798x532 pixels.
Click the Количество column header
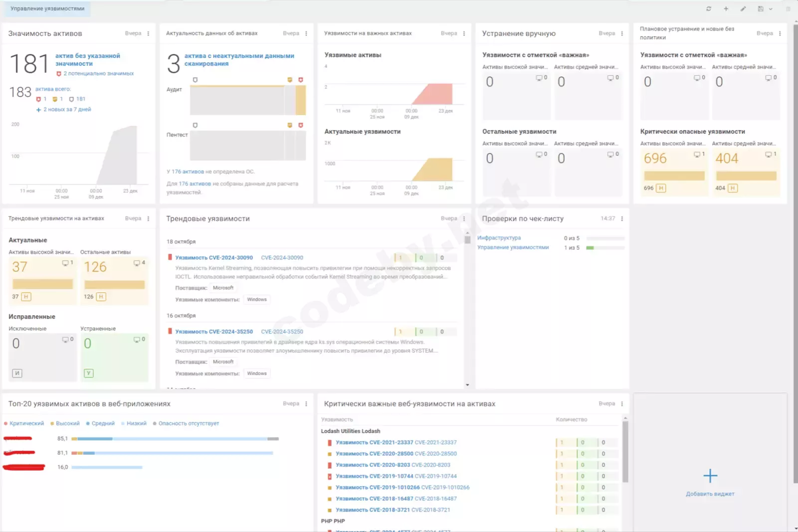pos(572,420)
